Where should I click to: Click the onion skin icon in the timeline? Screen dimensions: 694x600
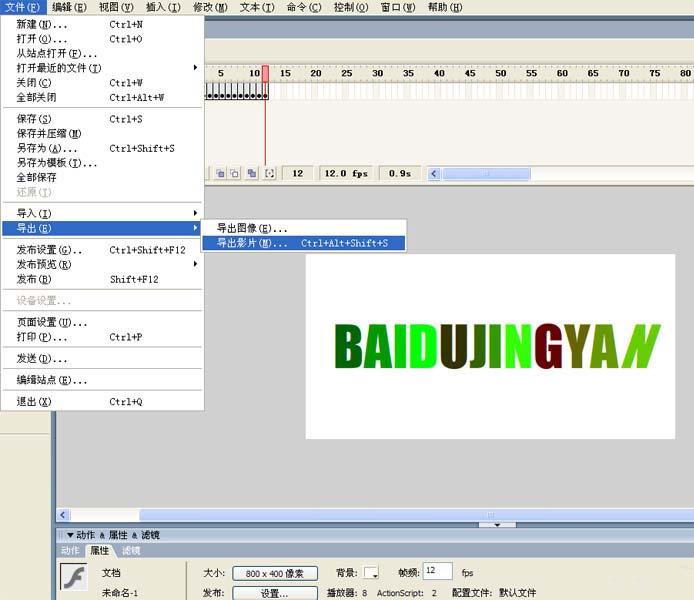tap(220, 173)
